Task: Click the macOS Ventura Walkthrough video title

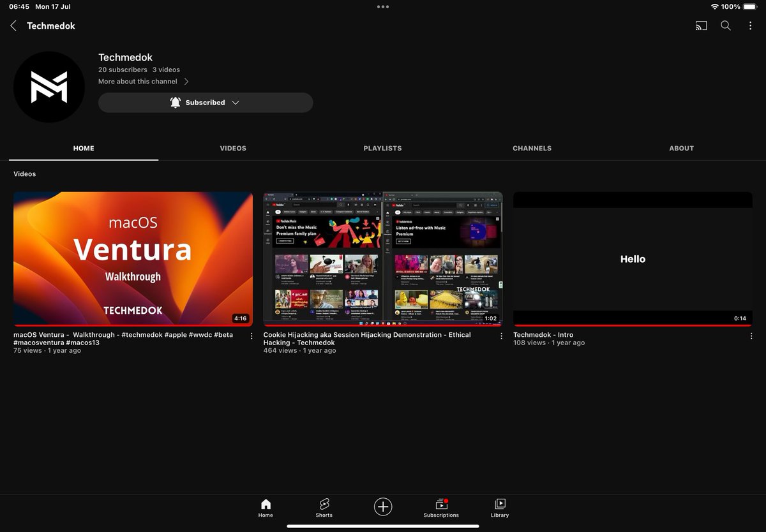Action: point(123,339)
